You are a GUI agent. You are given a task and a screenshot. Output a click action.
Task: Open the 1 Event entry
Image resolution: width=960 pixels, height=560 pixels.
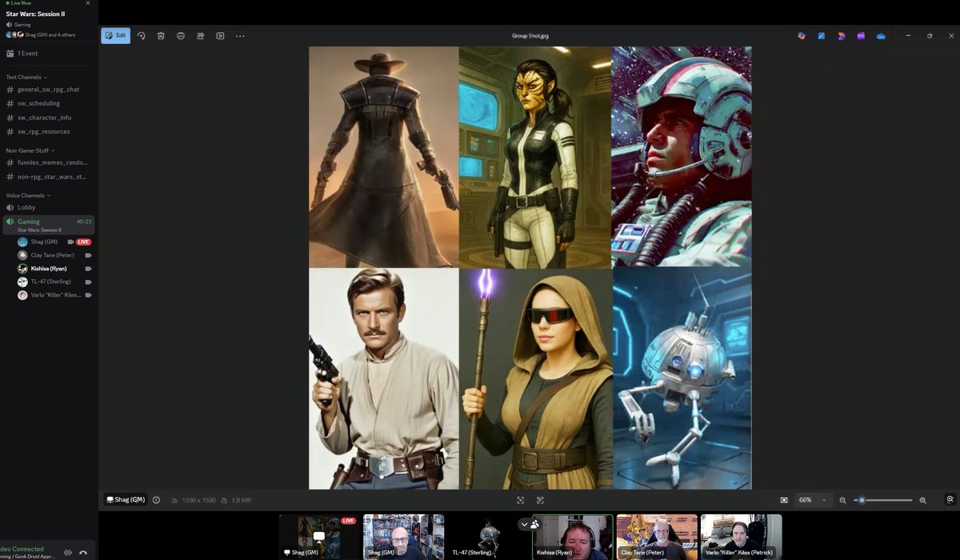coord(48,54)
